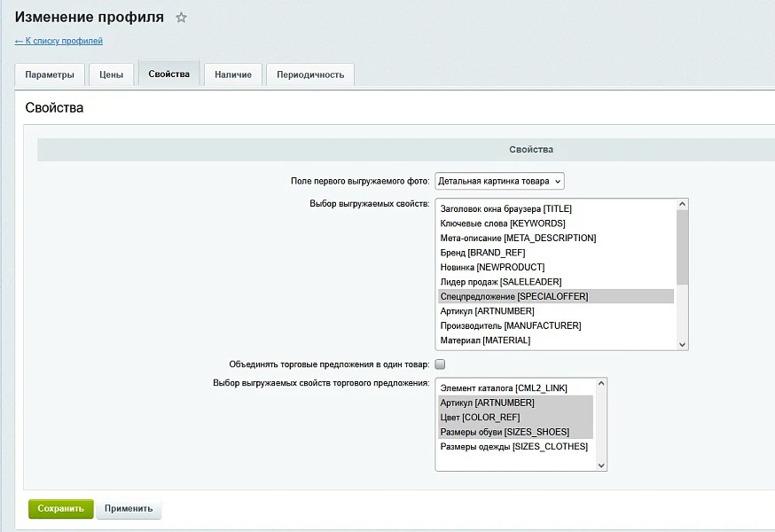This screenshot has height=532, width=775.
Task: Switch to the Периодичность tab
Action: [x=310, y=74]
